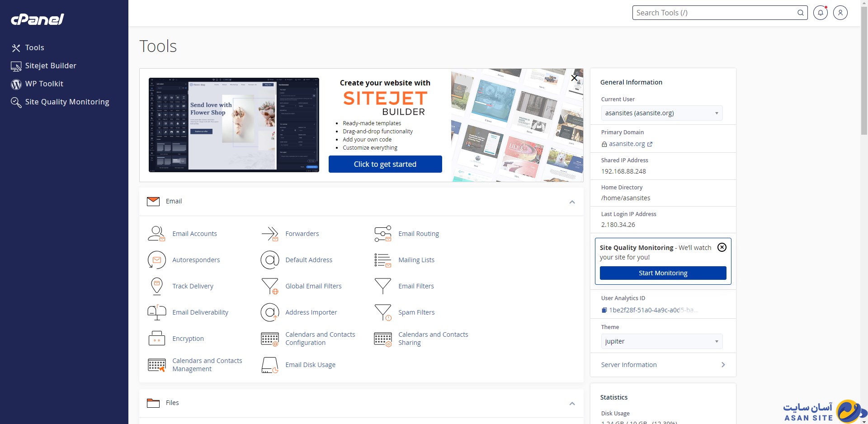This screenshot has width=868, height=424.
Task: Click the Encryption icon
Action: click(x=156, y=339)
